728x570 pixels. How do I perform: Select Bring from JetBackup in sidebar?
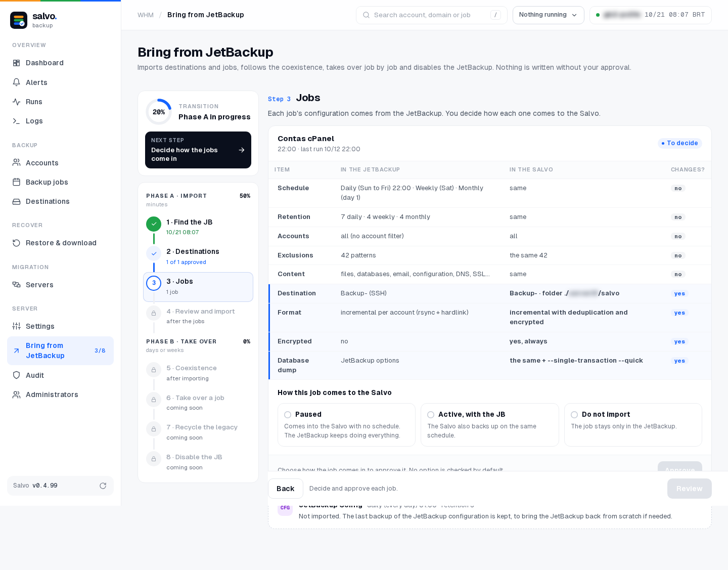tap(60, 350)
